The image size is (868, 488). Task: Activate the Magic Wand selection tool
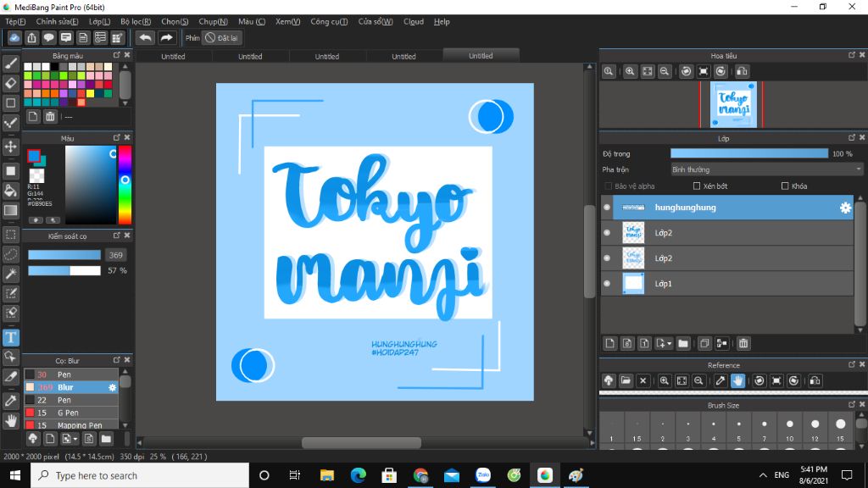[11, 274]
